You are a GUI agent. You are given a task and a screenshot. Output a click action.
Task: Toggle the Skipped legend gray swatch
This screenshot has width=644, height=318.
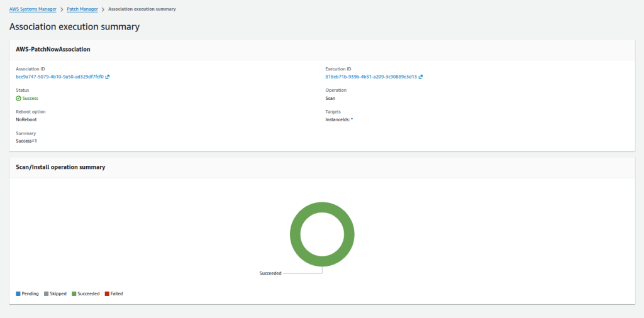[x=46, y=293]
